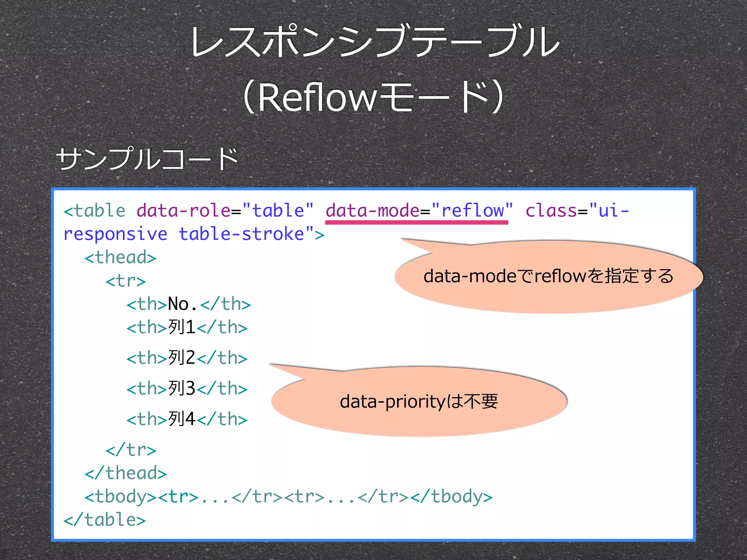Click the <th>列1</th> line

point(187,327)
